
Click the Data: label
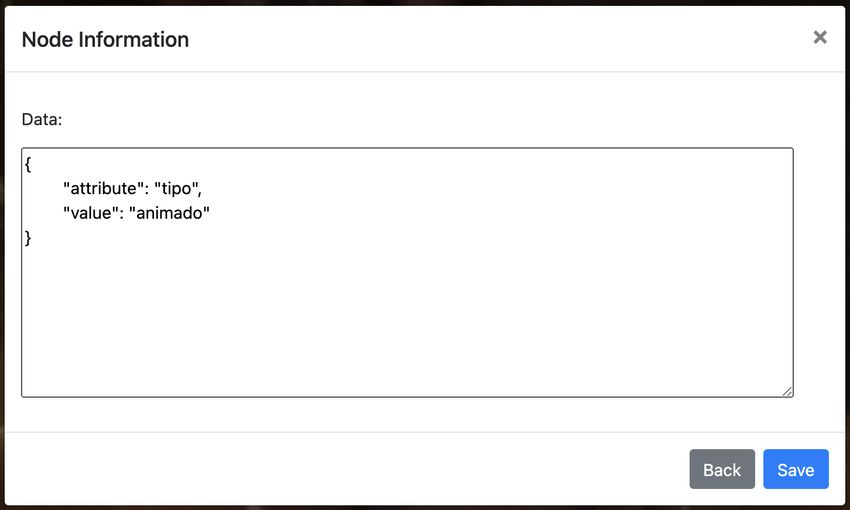point(42,119)
